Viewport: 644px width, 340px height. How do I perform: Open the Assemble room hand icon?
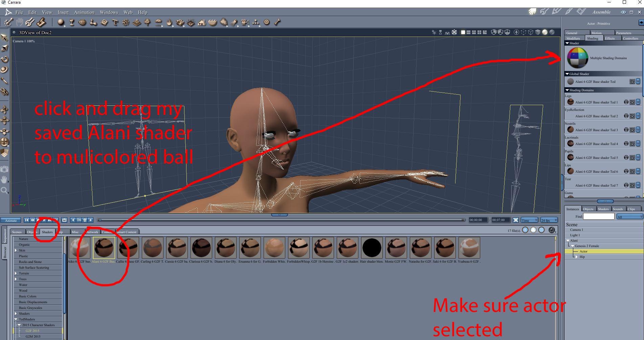tap(532, 12)
